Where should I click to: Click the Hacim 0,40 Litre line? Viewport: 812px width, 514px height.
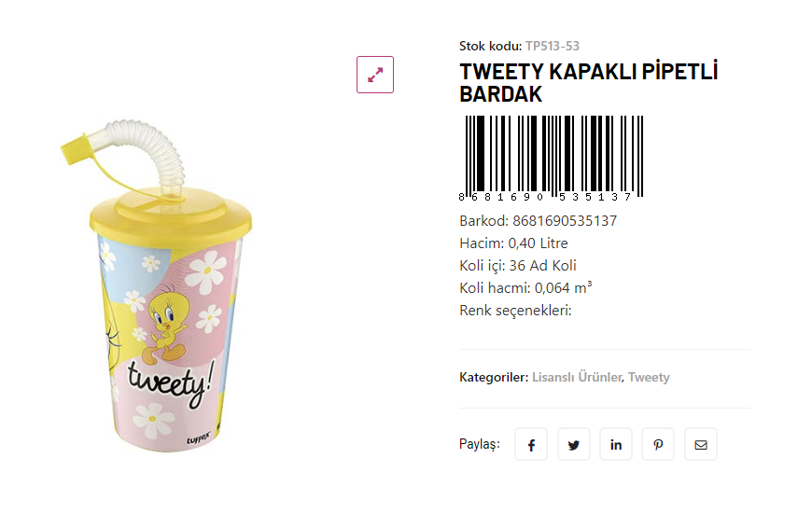tap(513, 243)
